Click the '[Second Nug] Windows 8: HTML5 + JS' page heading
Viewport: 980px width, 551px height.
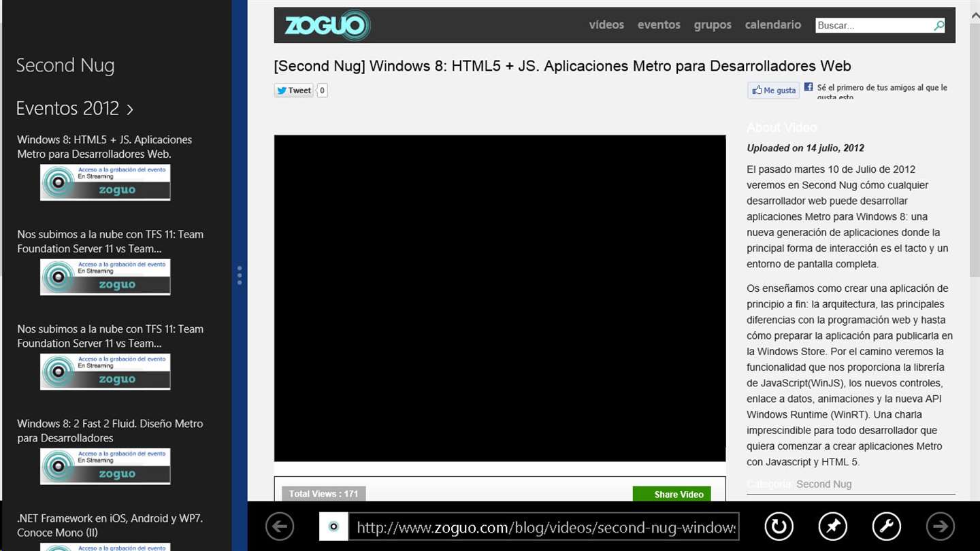[562, 66]
